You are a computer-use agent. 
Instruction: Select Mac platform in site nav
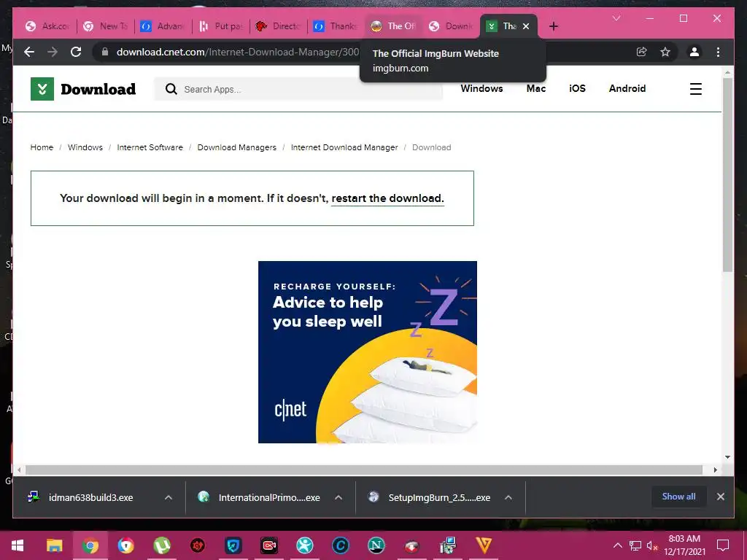(536, 88)
